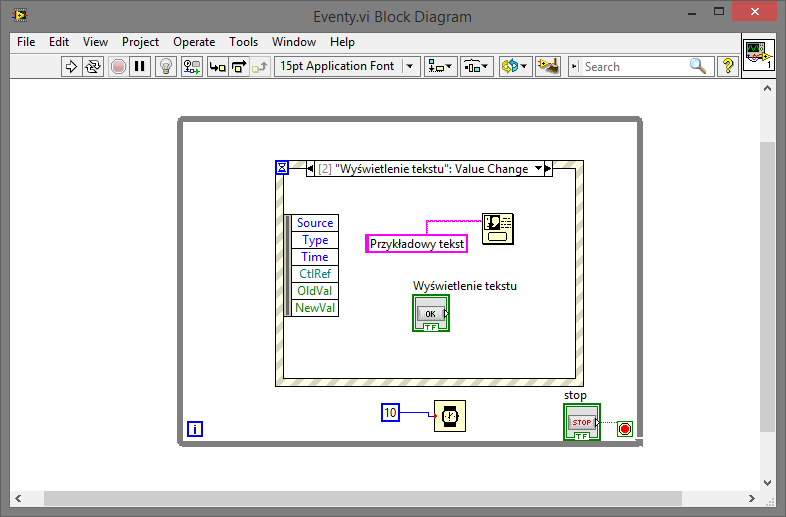Toggle Highlight Execution lightbulb
The height and width of the screenshot is (517, 786).
point(167,67)
